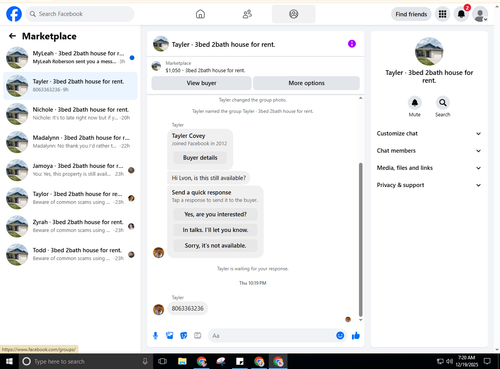Attach a file using the image icon
This screenshot has width=500, height=369.
170,336
